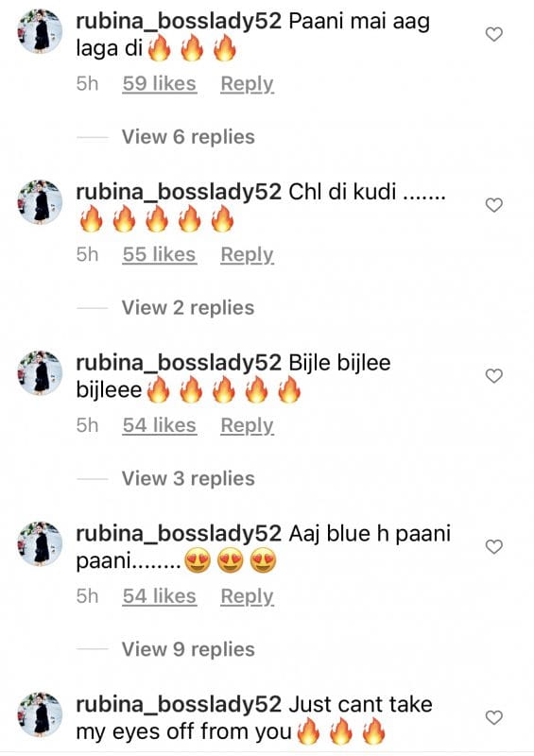Screen dimensions: 534x756
Task: Open View 9 replies thread
Action: (x=188, y=649)
